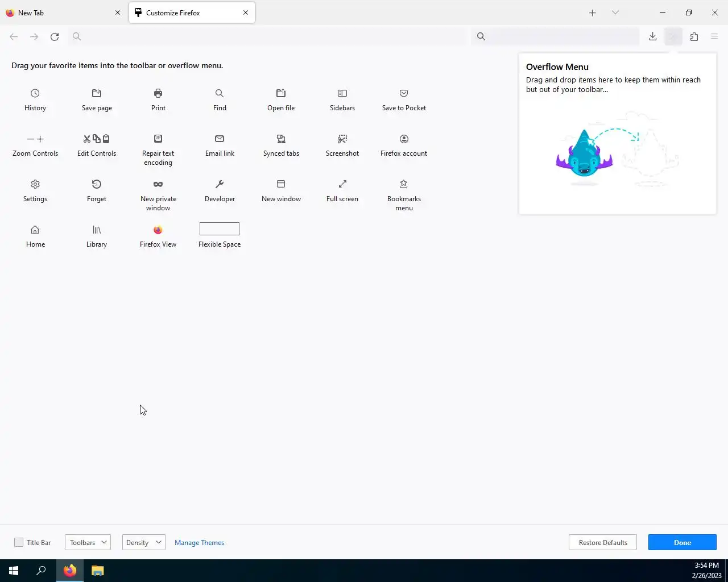Open the hamburger application menu
The image size is (728, 582).
point(714,36)
